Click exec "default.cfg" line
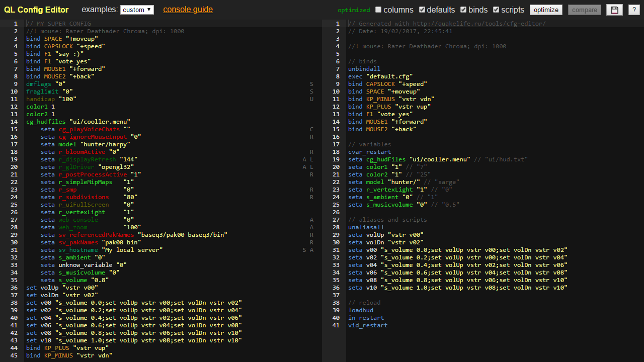The width and height of the screenshot is (644, 362). [380, 76]
